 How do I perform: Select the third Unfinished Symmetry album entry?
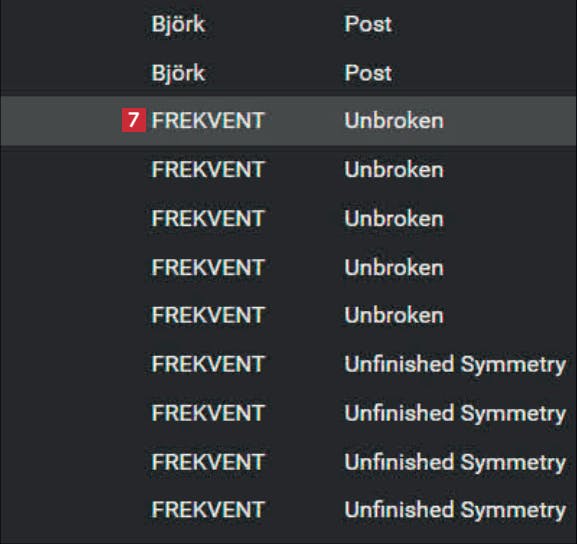[455, 463]
